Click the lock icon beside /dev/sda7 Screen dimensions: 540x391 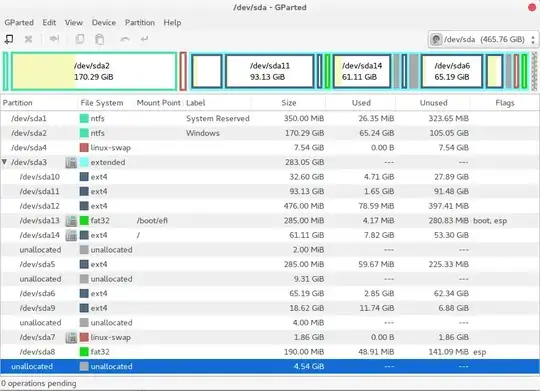[71, 337]
